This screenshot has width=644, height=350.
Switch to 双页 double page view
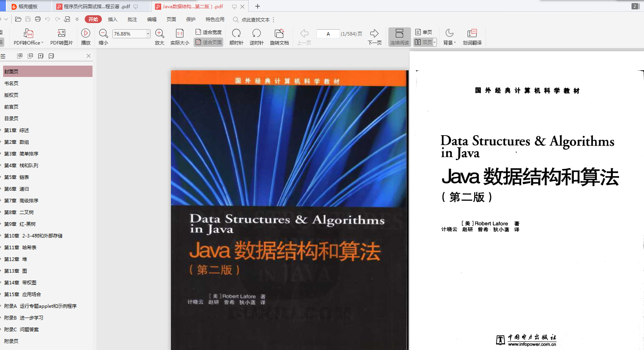[x=423, y=42]
